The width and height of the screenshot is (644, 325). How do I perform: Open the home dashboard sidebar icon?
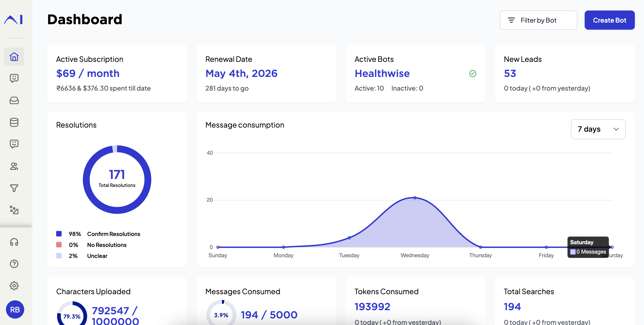14,57
